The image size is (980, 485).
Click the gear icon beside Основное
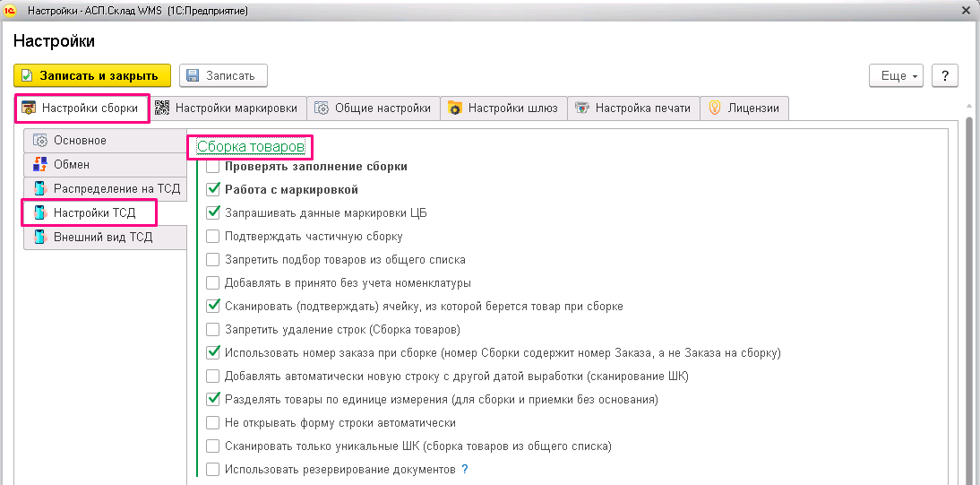pos(40,140)
